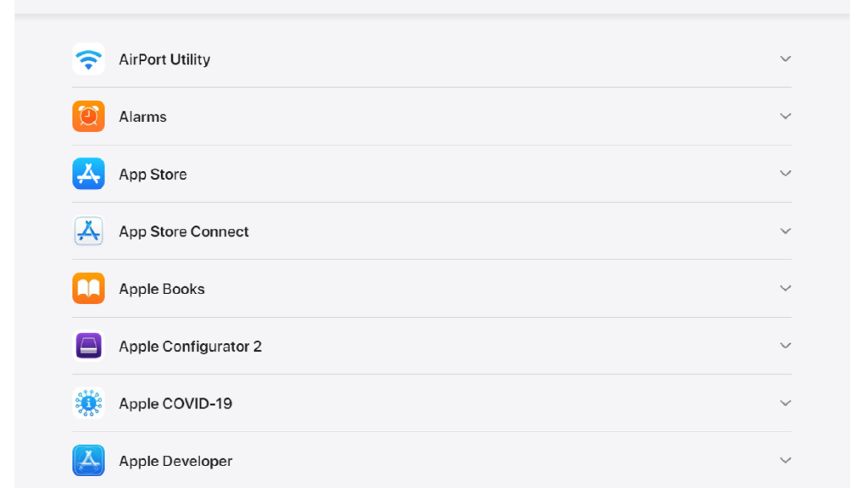Viewport: 868px width, 488px height.
Task: Expand the Apple Books chevron
Action: [x=785, y=288]
